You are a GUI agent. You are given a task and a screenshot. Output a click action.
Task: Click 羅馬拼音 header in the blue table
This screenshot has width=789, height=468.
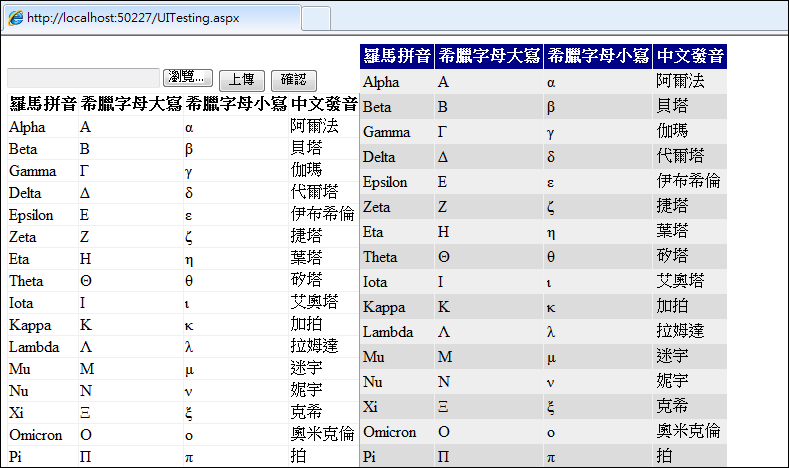coord(397,56)
